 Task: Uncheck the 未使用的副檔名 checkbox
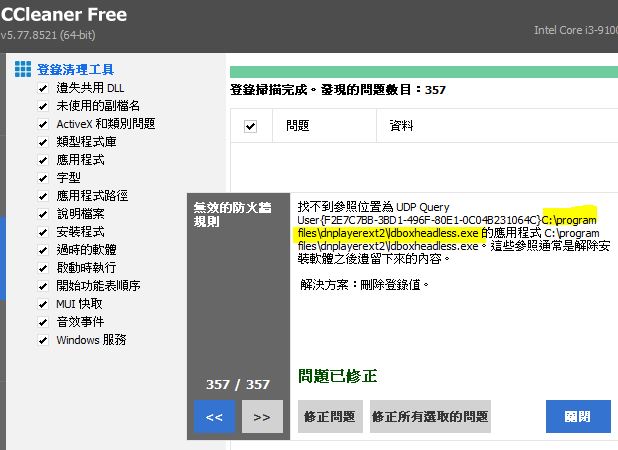[x=43, y=106]
